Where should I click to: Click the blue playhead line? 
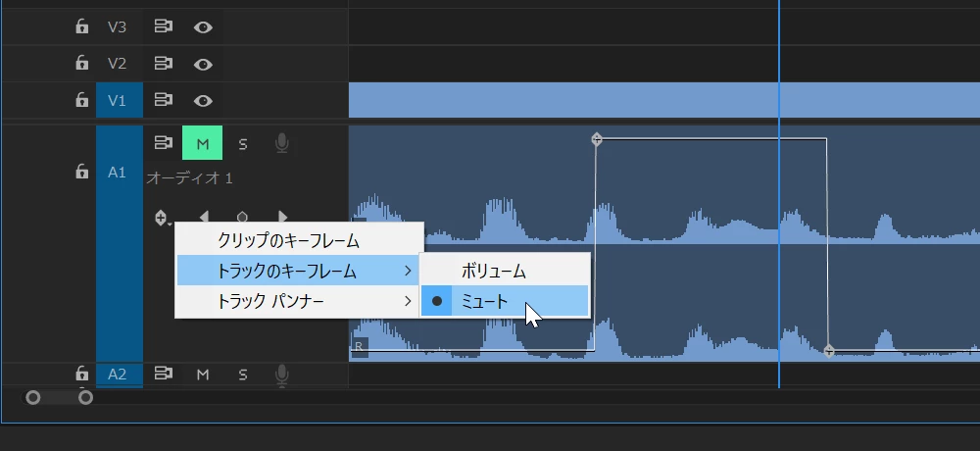[x=779, y=194]
